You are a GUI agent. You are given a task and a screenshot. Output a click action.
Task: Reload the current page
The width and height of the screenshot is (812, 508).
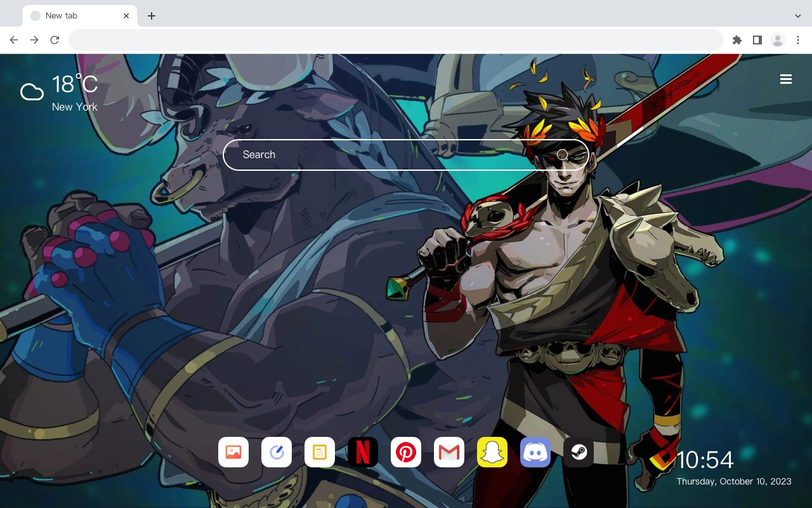pyautogui.click(x=55, y=40)
